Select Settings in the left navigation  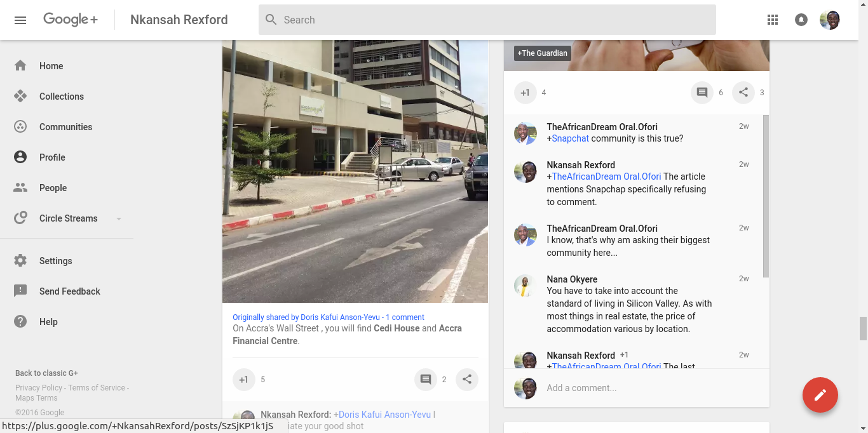click(x=55, y=261)
